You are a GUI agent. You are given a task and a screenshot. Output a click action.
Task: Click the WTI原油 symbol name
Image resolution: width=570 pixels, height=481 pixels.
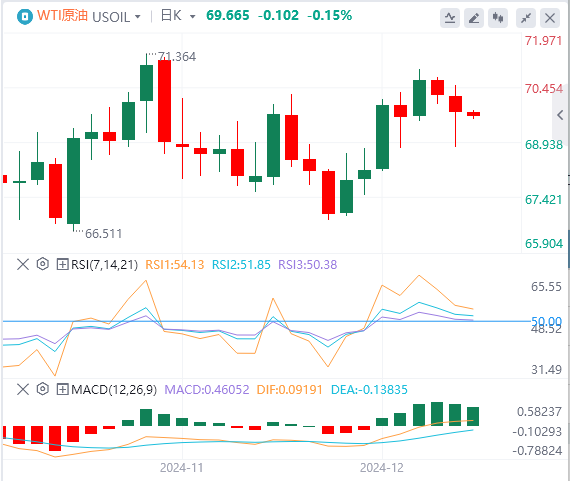click(62, 16)
